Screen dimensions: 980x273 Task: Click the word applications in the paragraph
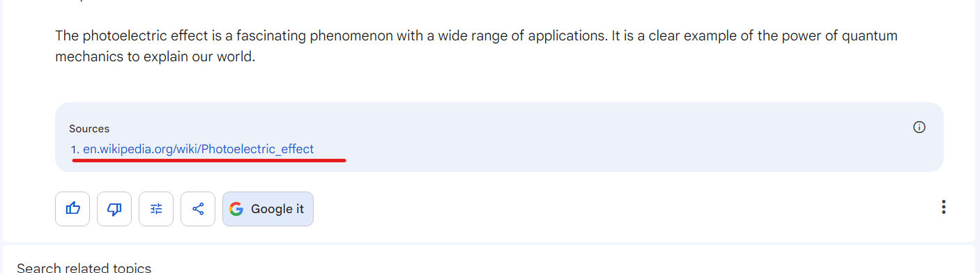tap(567, 36)
